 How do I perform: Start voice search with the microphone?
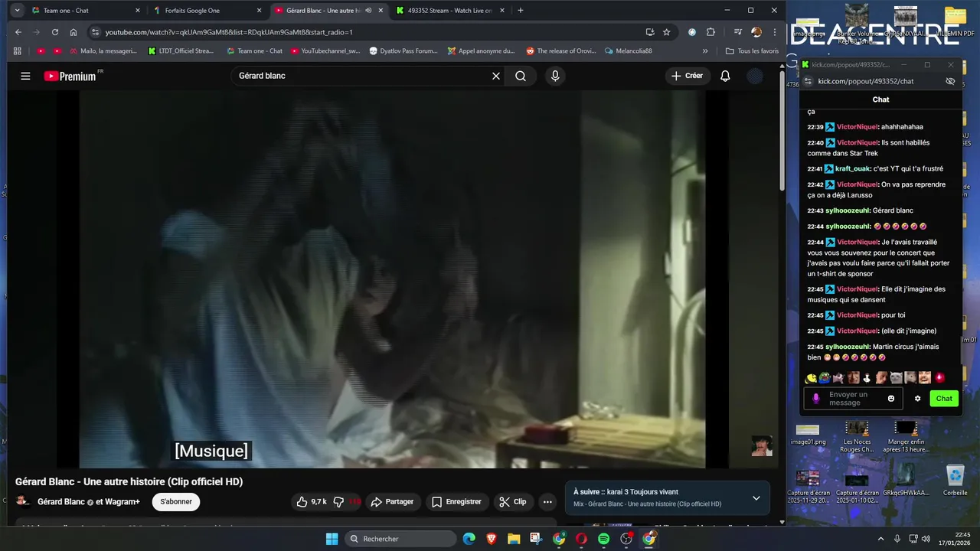pos(555,76)
